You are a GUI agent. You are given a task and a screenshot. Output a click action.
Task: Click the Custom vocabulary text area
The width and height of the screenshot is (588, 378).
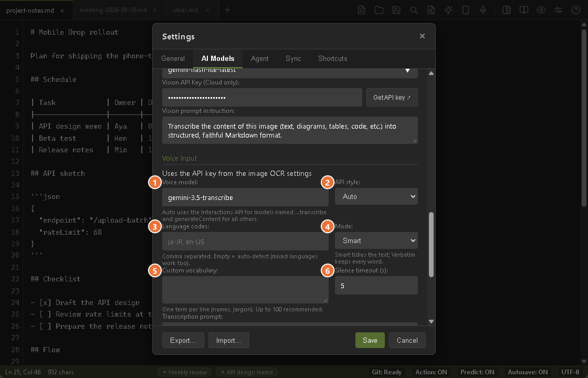point(245,290)
